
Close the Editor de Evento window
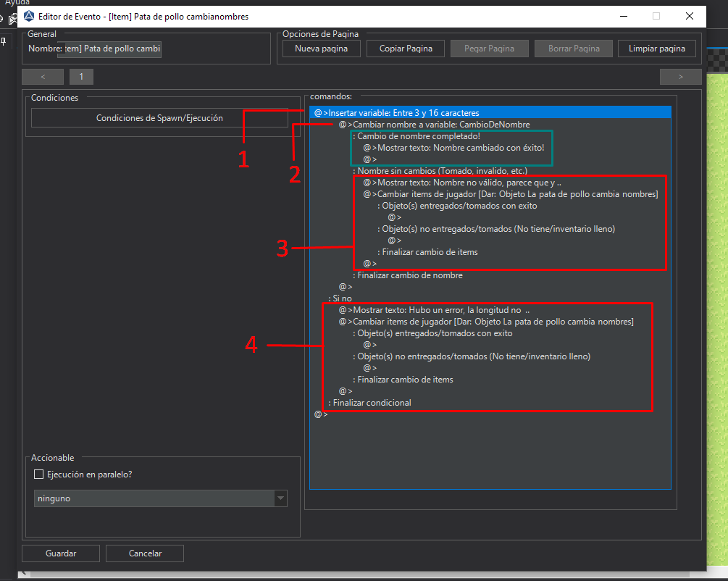point(690,16)
